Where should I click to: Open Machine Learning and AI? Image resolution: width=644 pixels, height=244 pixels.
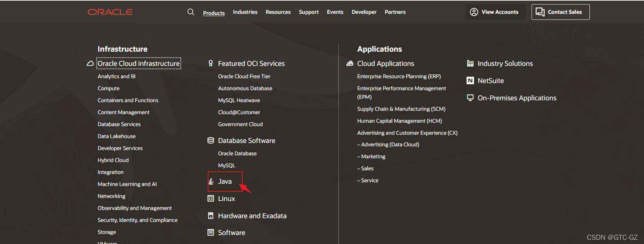coord(127,184)
